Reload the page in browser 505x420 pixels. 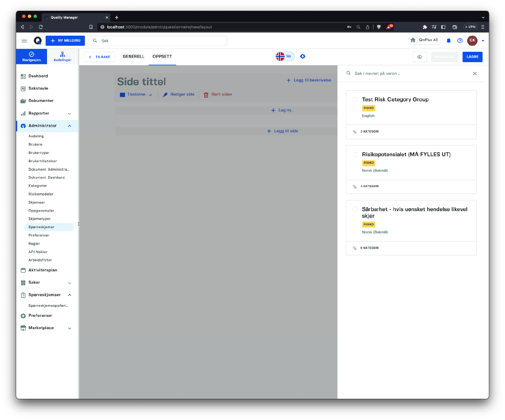(x=41, y=27)
